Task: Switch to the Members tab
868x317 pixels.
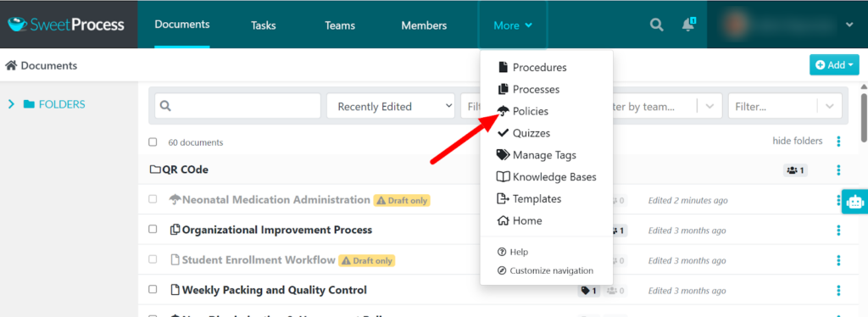Action: point(424,25)
